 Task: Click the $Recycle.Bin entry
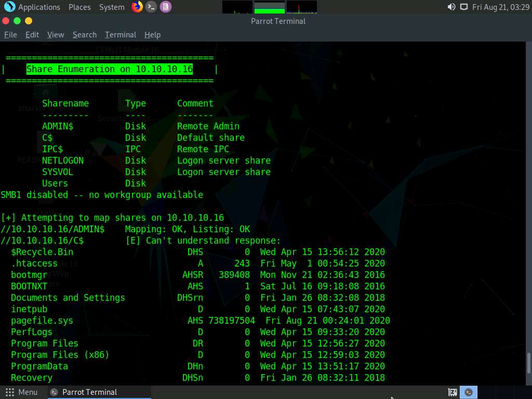point(42,252)
